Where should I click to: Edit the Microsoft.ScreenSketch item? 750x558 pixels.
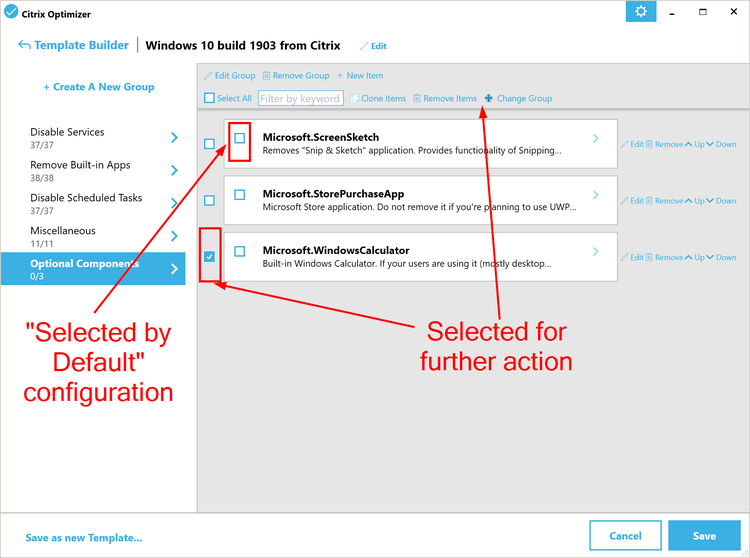click(x=632, y=144)
